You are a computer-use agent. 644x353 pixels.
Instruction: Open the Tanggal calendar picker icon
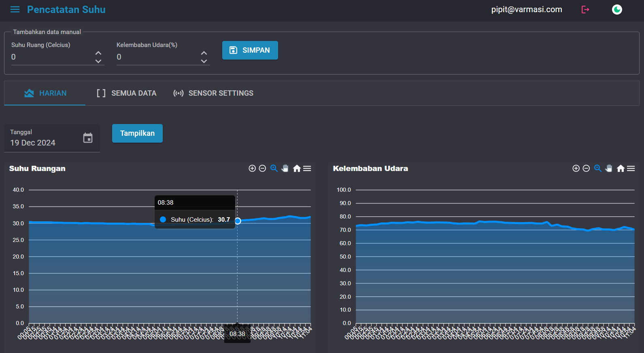click(88, 138)
